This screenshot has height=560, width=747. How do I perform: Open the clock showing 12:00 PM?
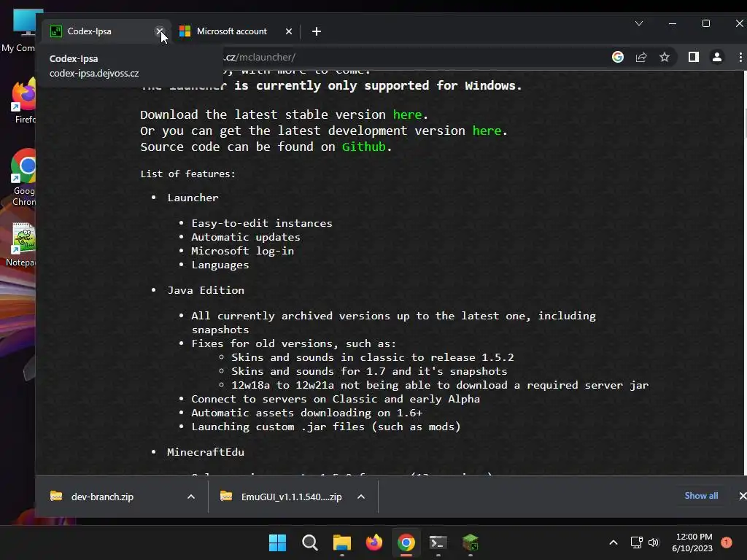692,542
